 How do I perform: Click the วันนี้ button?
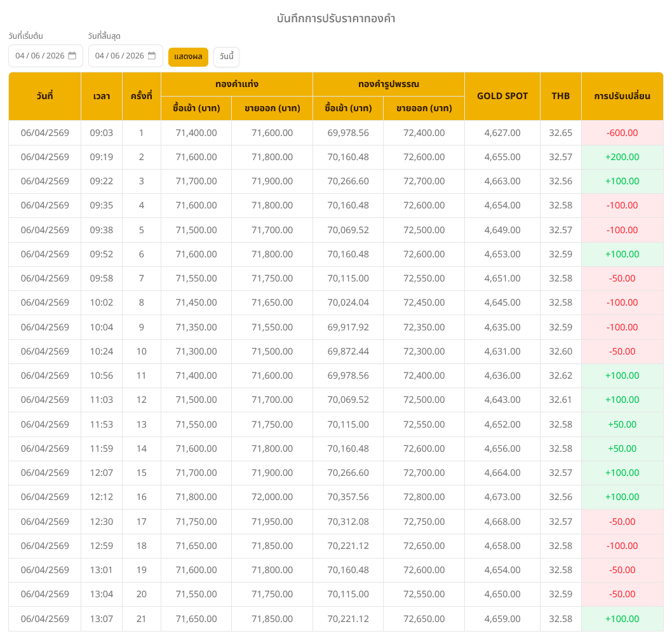click(226, 57)
